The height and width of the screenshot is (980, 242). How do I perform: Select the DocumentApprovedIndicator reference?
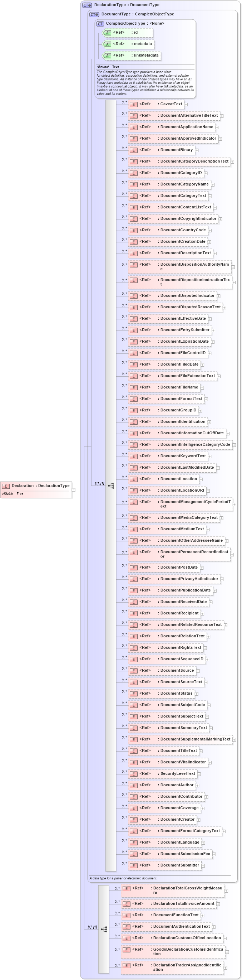pos(173,139)
